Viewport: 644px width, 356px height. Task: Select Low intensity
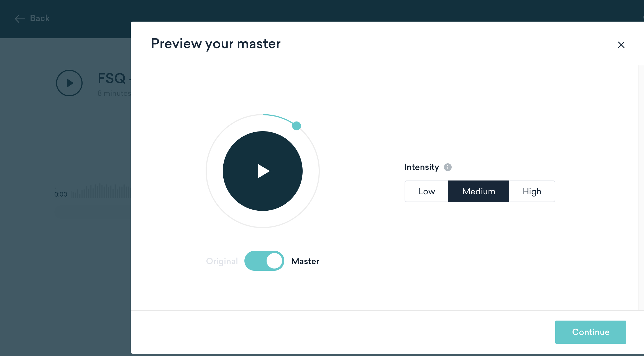tap(426, 191)
